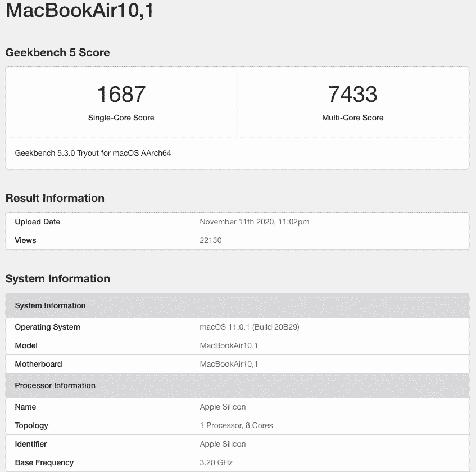The height and width of the screenshot is (472, 476).
Task: Click the processor Name value Apple Silicon
Action: pyautogui.click(x=223, y=407)
